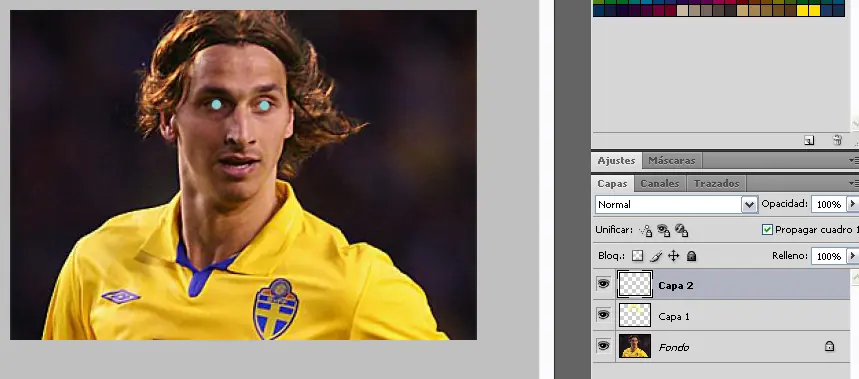Select the layer named Fondo

pyautogui.click(x=674, y=347)
